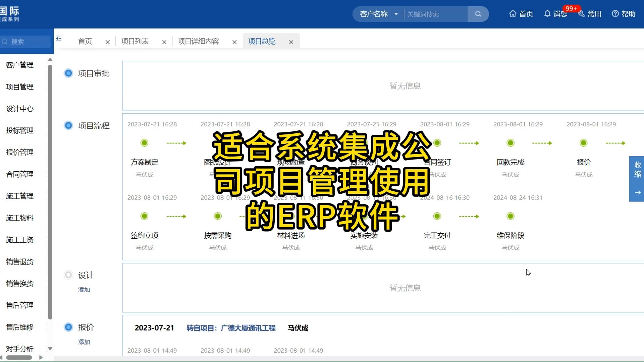Open 报价管理 in the sidebar
Viewport: 644px width, 362px height.
coord(20,152)
